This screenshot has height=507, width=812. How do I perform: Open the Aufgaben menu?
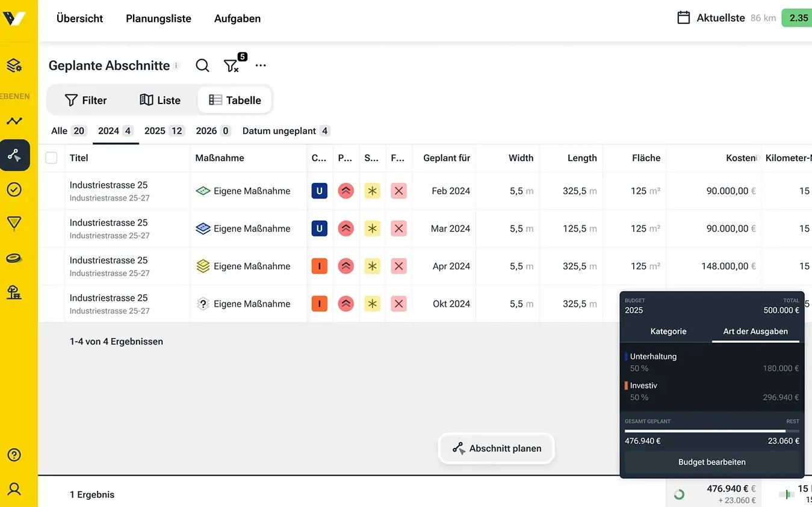click(237, 19)
